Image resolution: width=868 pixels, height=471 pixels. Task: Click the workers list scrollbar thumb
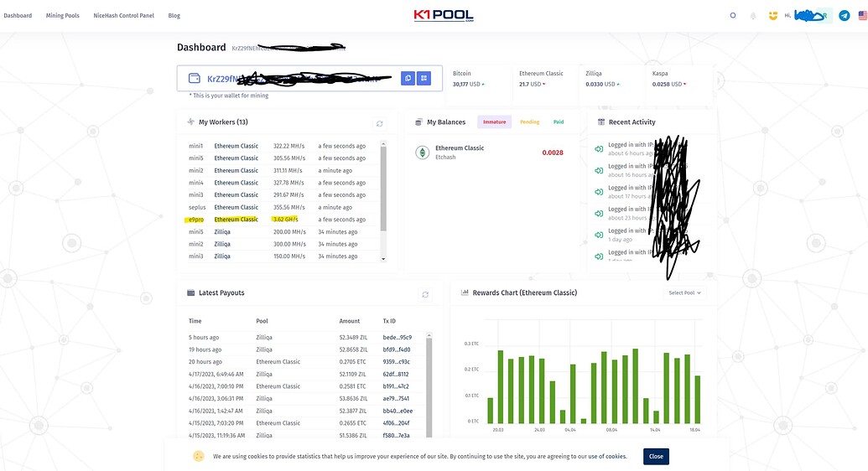click(x=383, y=189)
